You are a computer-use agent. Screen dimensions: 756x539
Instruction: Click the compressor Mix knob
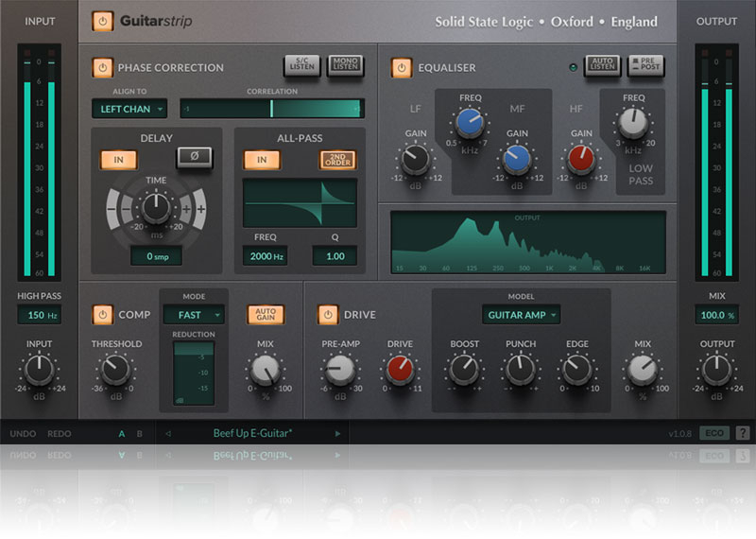point(266,370)
